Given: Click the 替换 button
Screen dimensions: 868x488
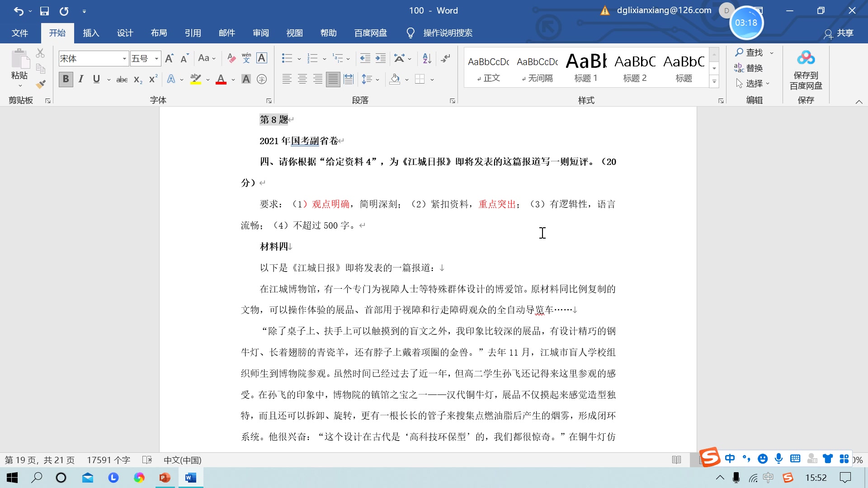Looking at the screenshot, I should pyautogui.click(x=749, y=68).
